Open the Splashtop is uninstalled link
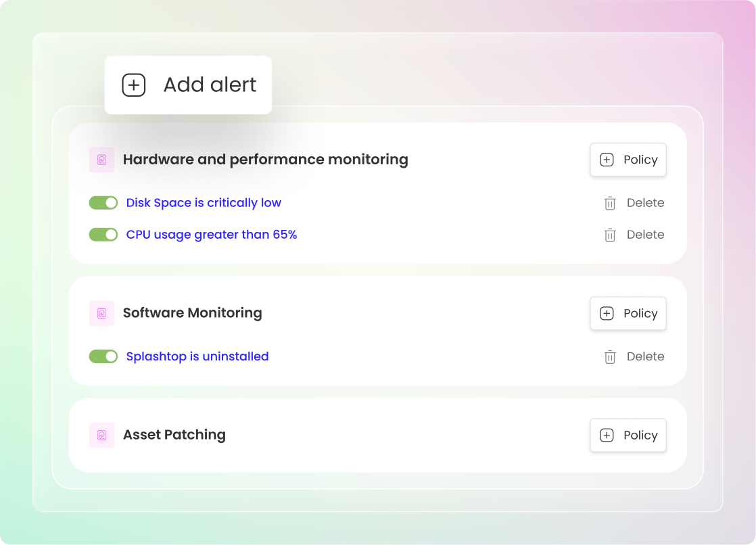Image resolution: width=756 pixels, height=545 pixels. [x=197, y=356]
